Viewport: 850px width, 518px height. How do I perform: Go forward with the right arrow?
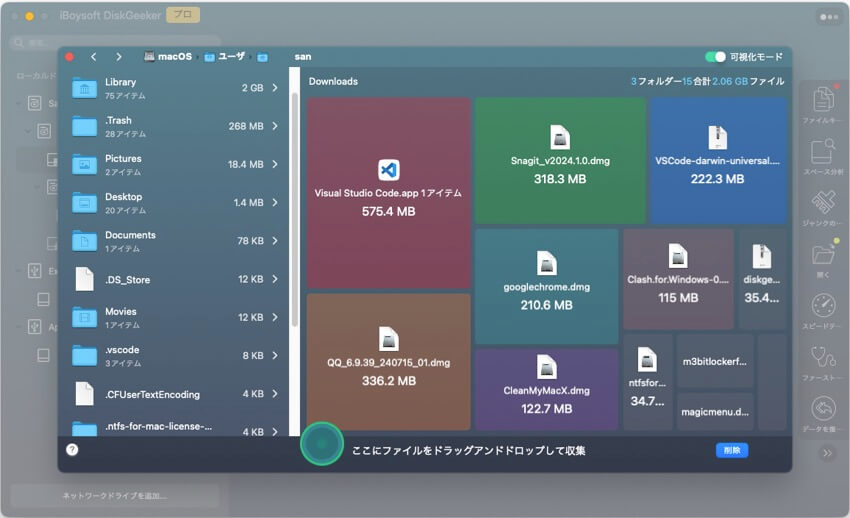[119, 57]
